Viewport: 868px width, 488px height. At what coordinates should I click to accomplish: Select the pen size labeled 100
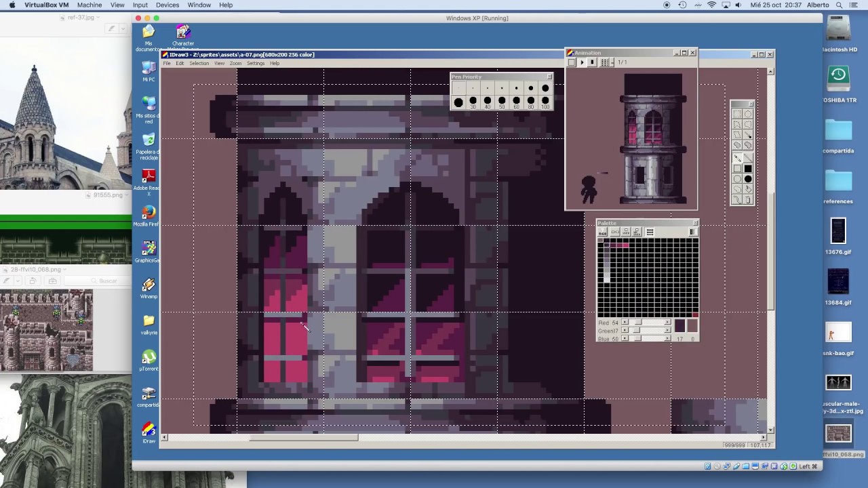click(545, 102)
